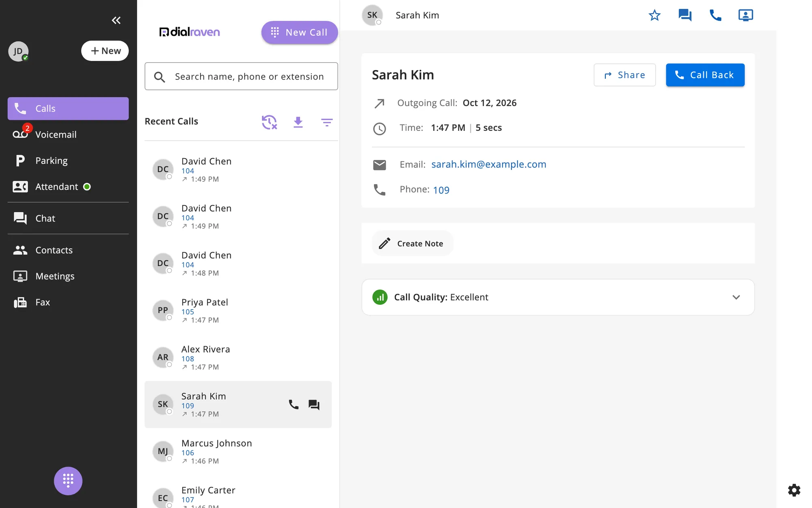Image resolution: width=812 pixels, height=508 pixels.
Task: Focus the search name, phone or extension field
Action: (241, 76)
